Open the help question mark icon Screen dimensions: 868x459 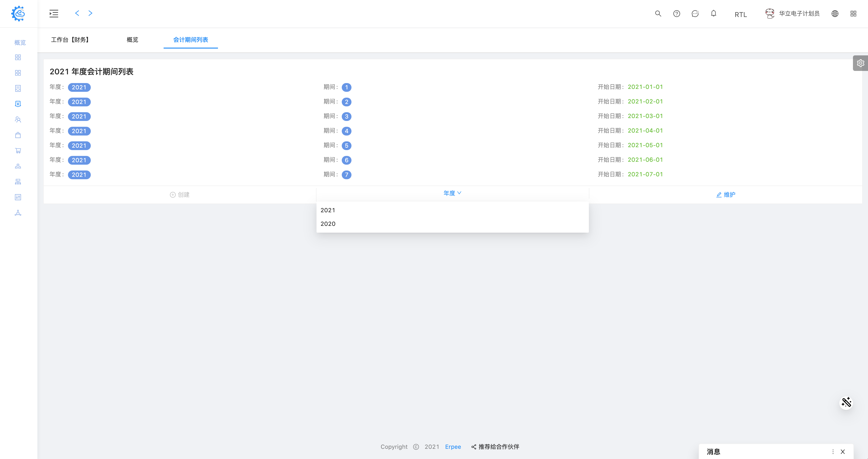[x=676, y=14]
